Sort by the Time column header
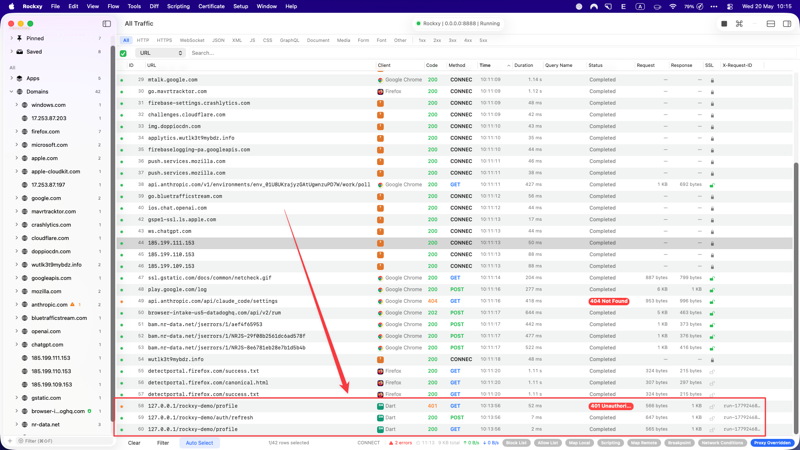 494,65
